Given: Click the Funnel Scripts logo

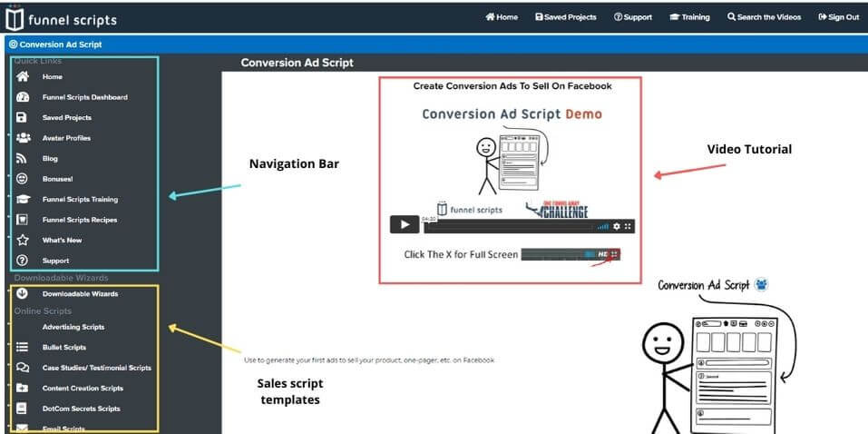Looking at the screenshot, I should pos(61,20).
